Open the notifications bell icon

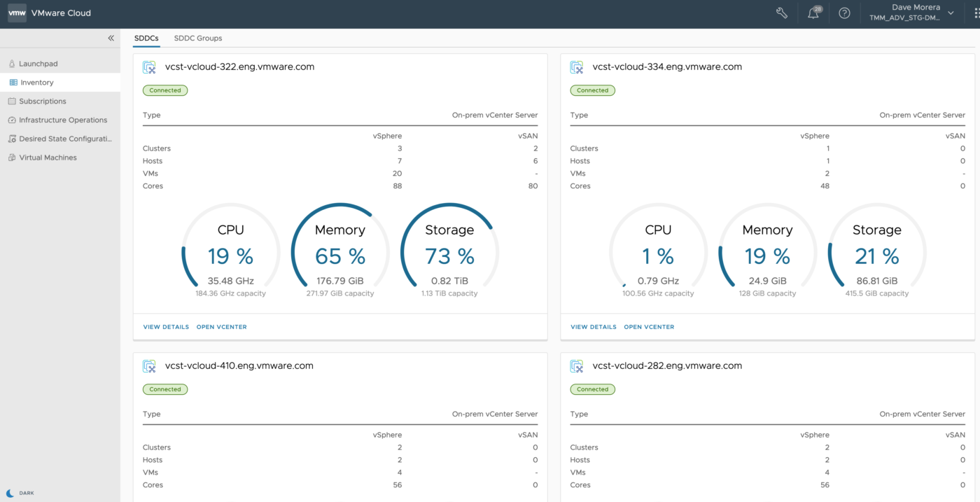tap(813, 13)
